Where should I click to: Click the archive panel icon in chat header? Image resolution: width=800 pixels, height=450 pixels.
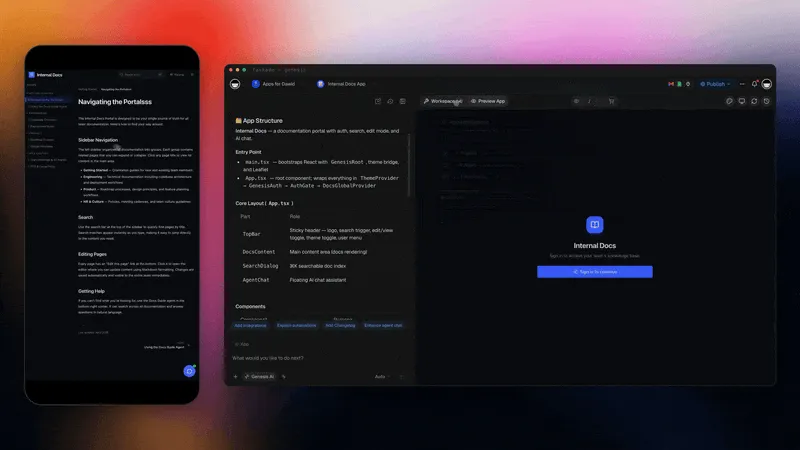pyautogui.click(x=403, y=101)
